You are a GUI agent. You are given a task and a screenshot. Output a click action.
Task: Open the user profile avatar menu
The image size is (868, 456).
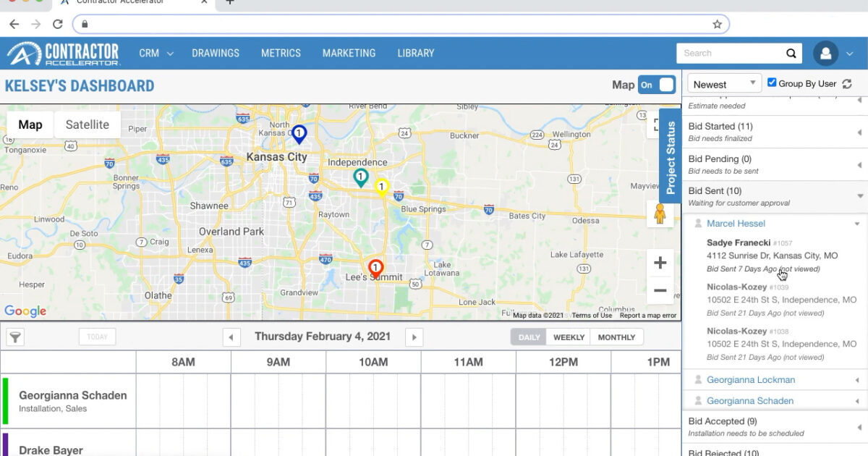[825, 54]
